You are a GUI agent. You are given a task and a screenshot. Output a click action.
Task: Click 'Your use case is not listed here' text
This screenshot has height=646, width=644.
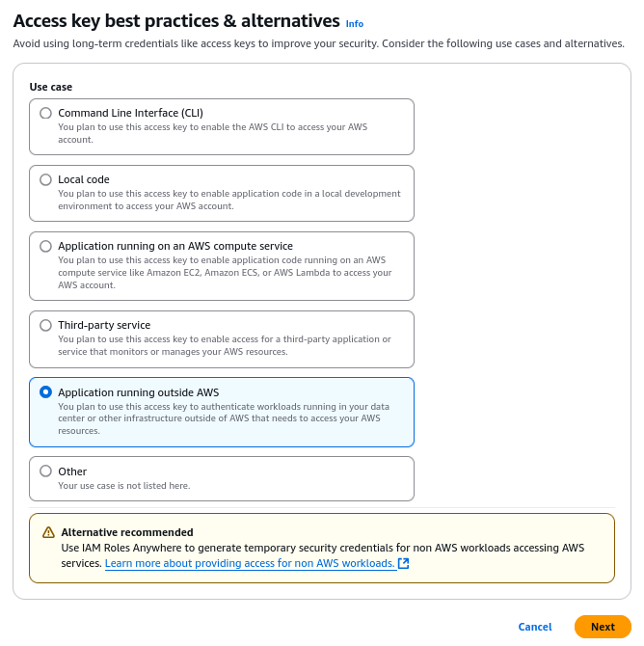[123, 486]
